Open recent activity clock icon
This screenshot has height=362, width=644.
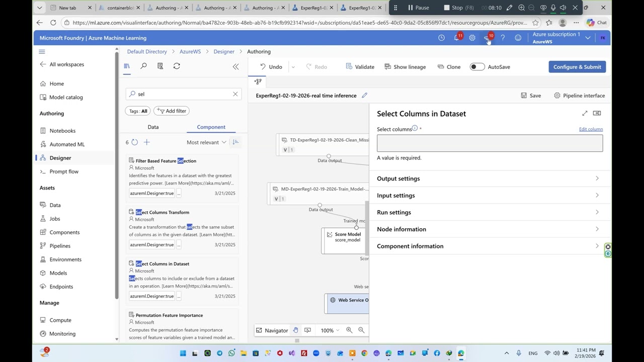pyautogui.click(x=441, y=38)
